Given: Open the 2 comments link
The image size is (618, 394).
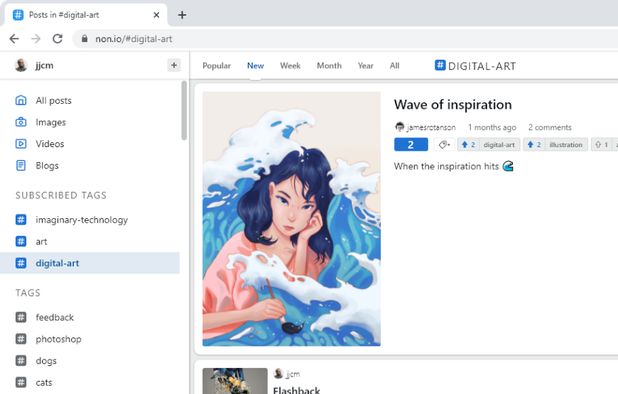Looking at the screenshot, I should pyautogui.click(x=549, y=127).
